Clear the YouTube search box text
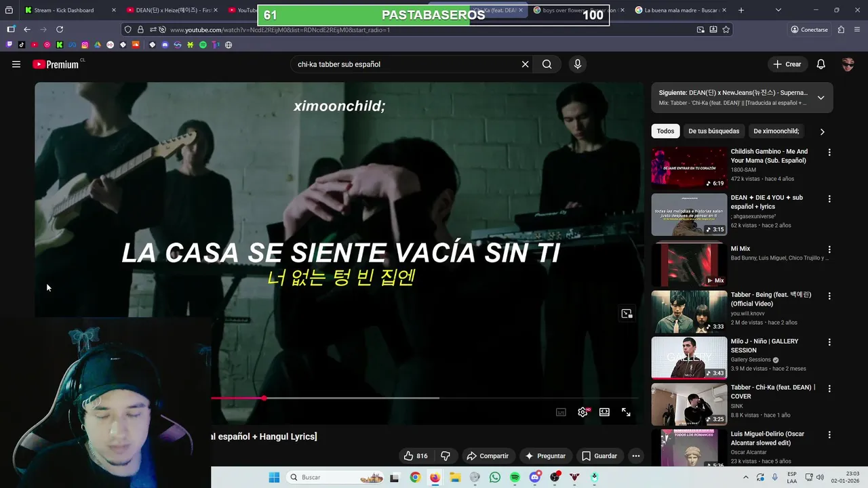Screen dimensions: 868x488 click(525, 64)
